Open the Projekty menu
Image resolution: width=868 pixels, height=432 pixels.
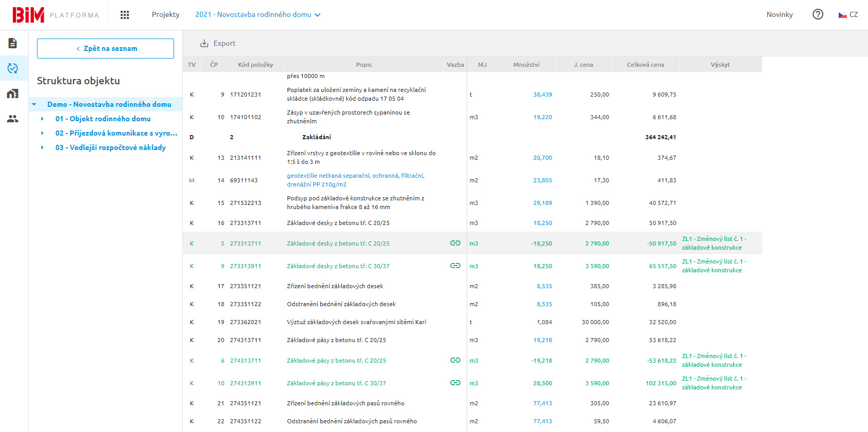[165, 15]
